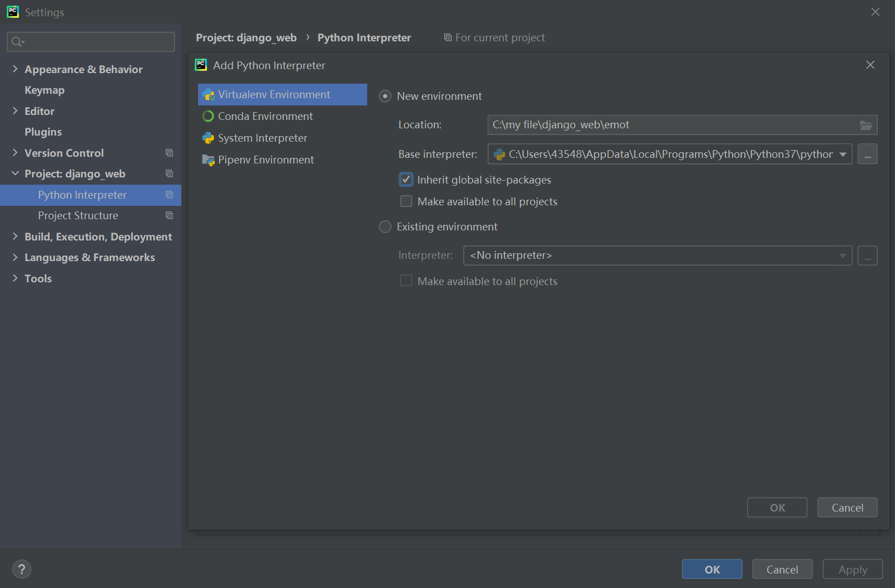
Task: Click the For current project icon
Action: 447,37
